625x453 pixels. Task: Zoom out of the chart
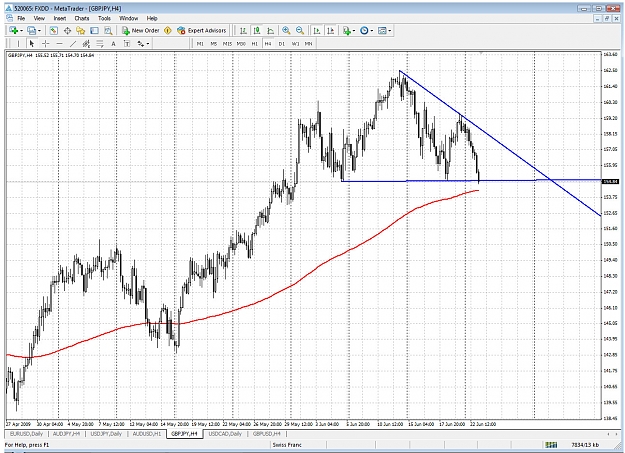pyautogui.click(x=300, y=30)
